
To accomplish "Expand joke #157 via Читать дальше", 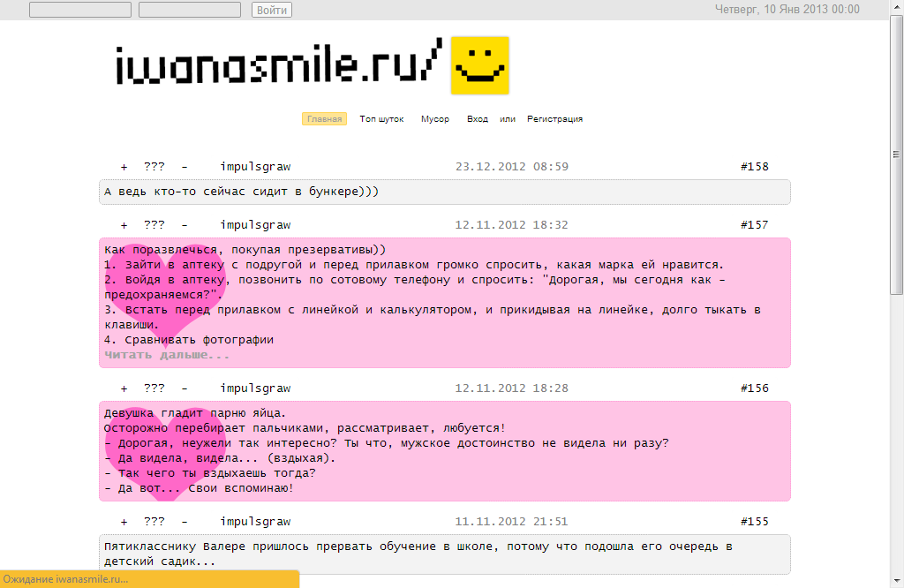I will (x=167, y=355).
